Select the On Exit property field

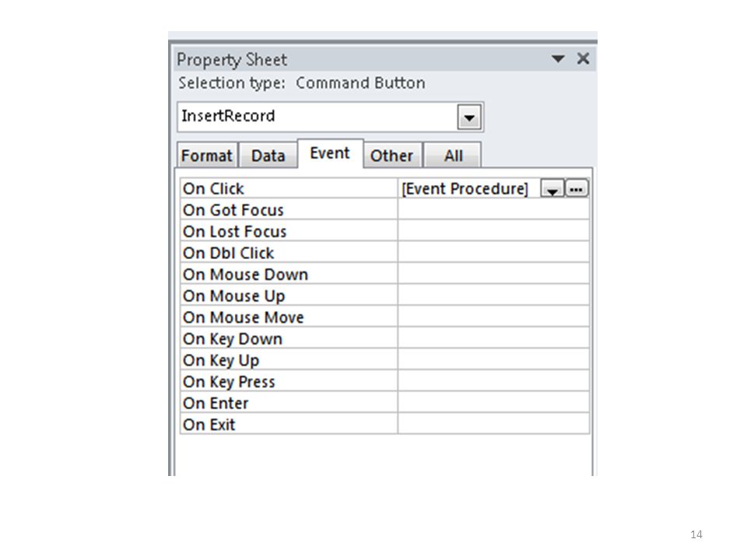(493, 425)
